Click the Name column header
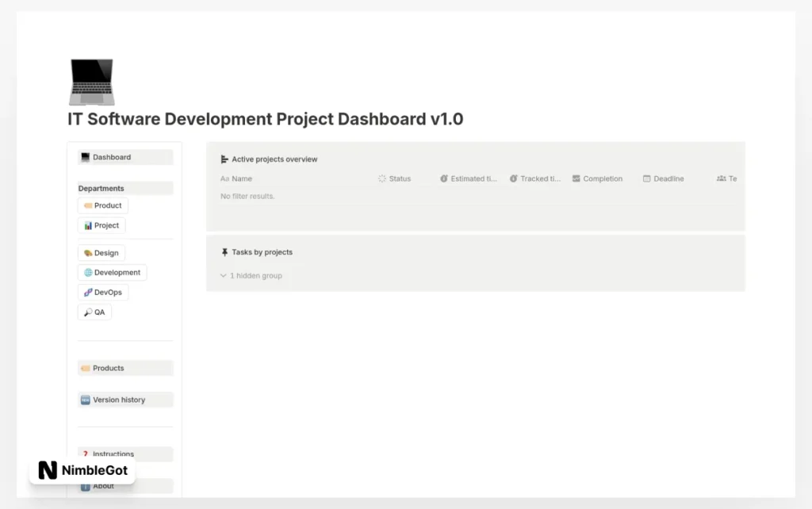This screenshot has width=812, height=509. coord(236,178)
